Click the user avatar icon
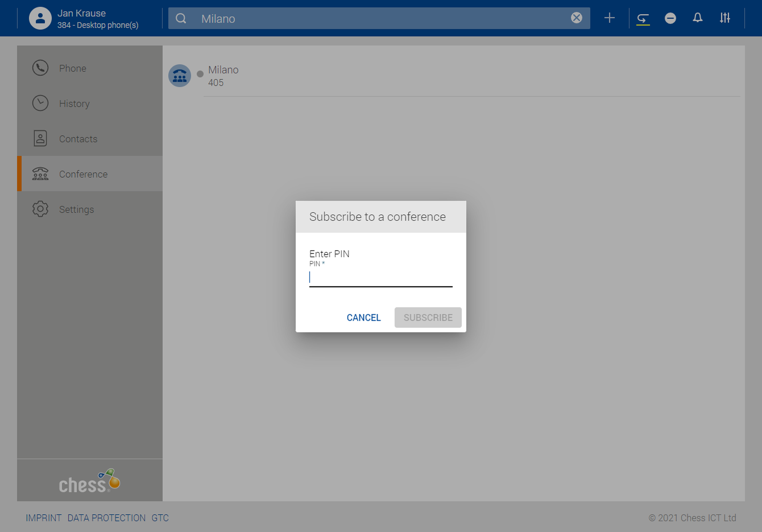 coord(40,18)
